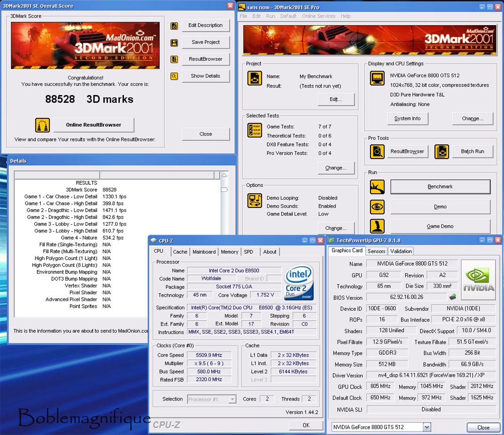Click the Core Voltage 1.752 V field
The image size is (504, 435).
point(265,295)
